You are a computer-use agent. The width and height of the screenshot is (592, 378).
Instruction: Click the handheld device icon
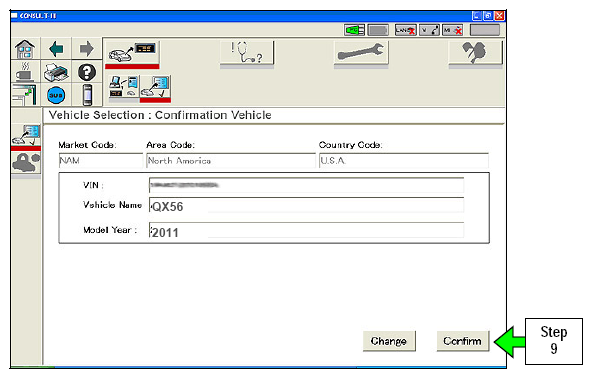(87, 95)
